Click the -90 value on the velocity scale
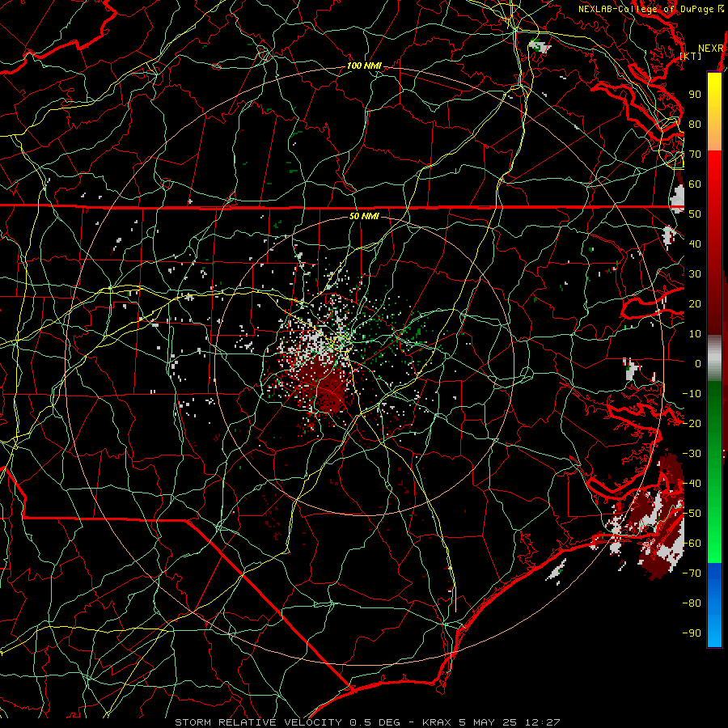Screen dimensions: 728x728 tap(692, 633)
